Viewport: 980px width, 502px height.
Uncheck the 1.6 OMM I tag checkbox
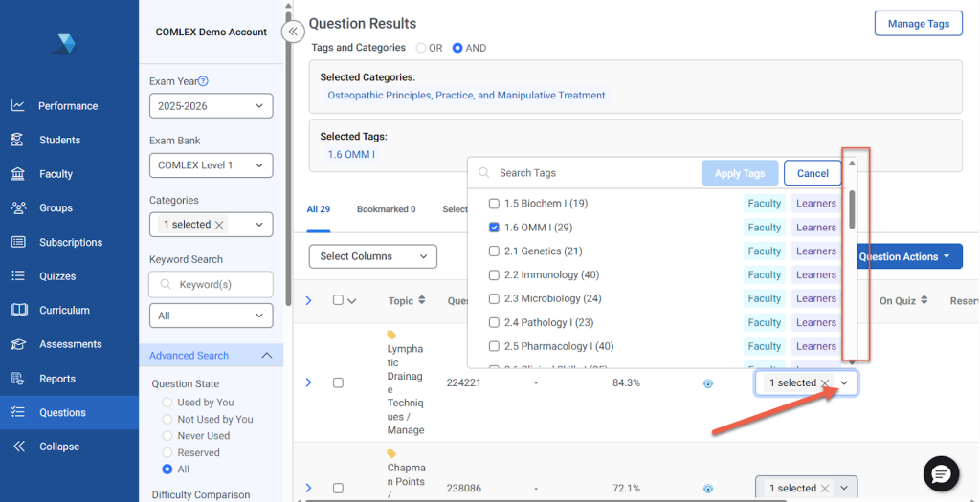(494, 228)
